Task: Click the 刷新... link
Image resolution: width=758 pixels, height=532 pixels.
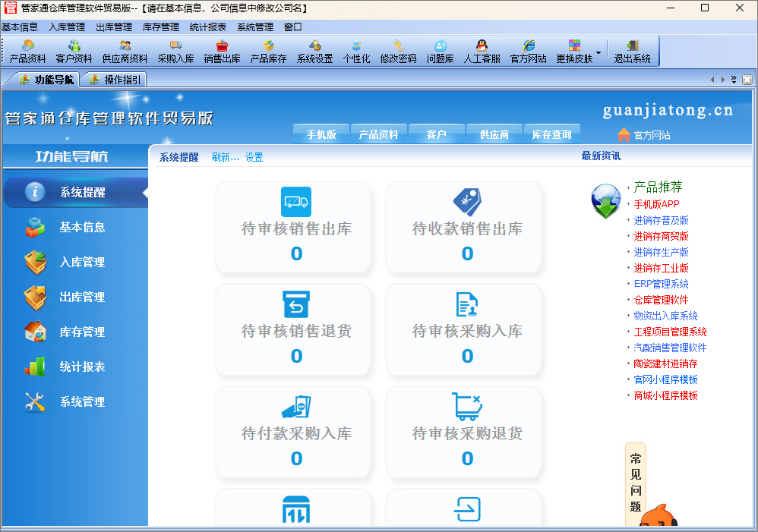Action: [226, 157]
